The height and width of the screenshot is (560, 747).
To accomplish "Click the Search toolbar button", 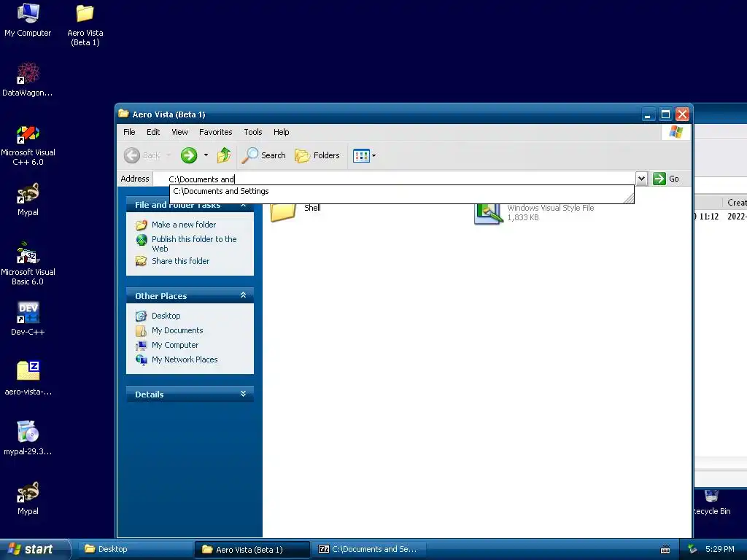I will tap(263, 155).
